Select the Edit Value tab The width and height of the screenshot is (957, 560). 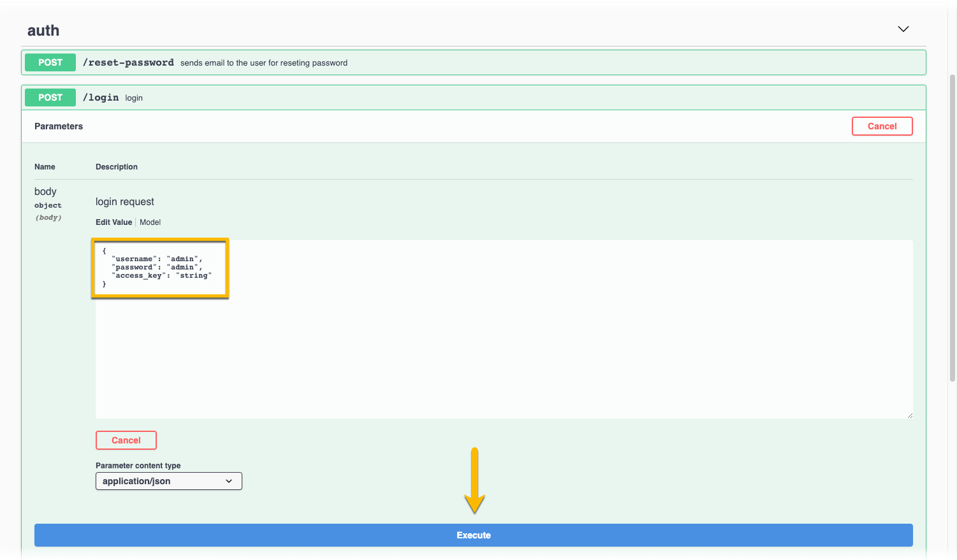[x=113, y=222]
